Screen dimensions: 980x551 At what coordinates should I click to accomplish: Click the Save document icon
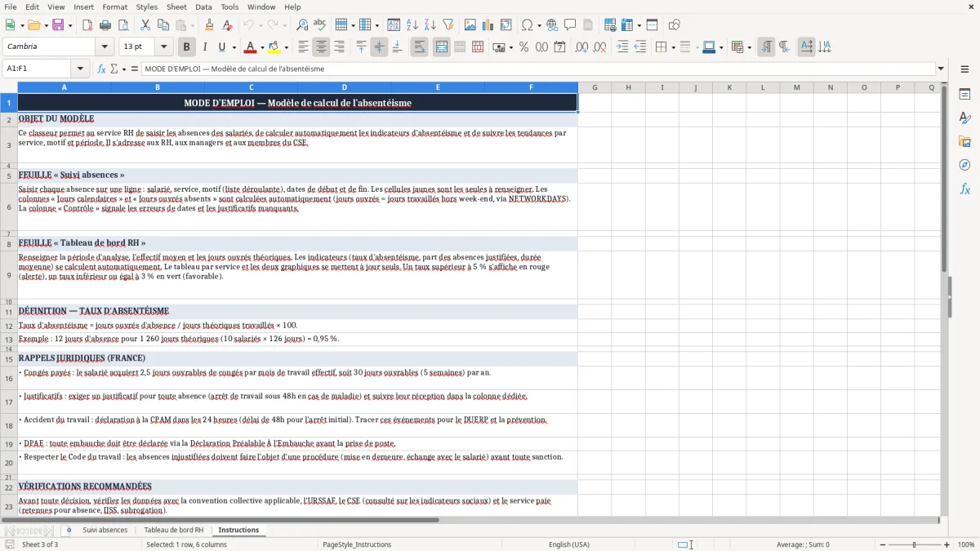(60, 25)
